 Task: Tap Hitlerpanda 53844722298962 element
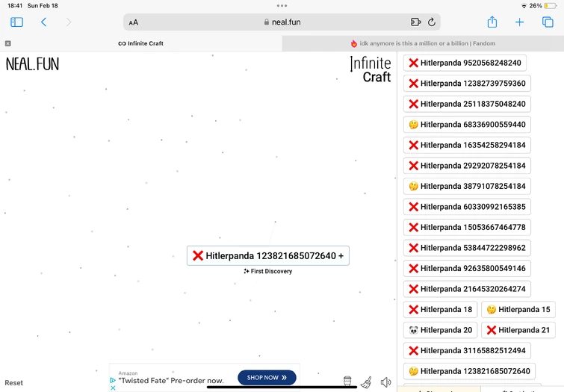(x=467, y=247)
